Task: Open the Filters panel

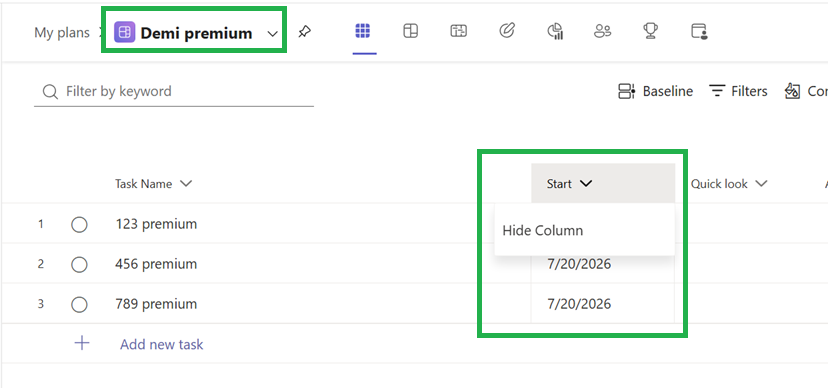Action: [x=738, y=92]
